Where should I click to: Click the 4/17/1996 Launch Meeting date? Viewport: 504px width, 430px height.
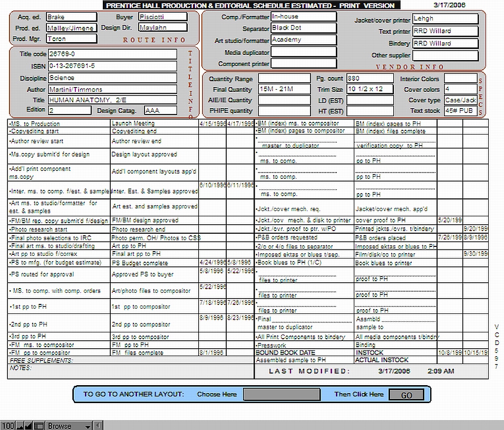[x=240, y=123]
